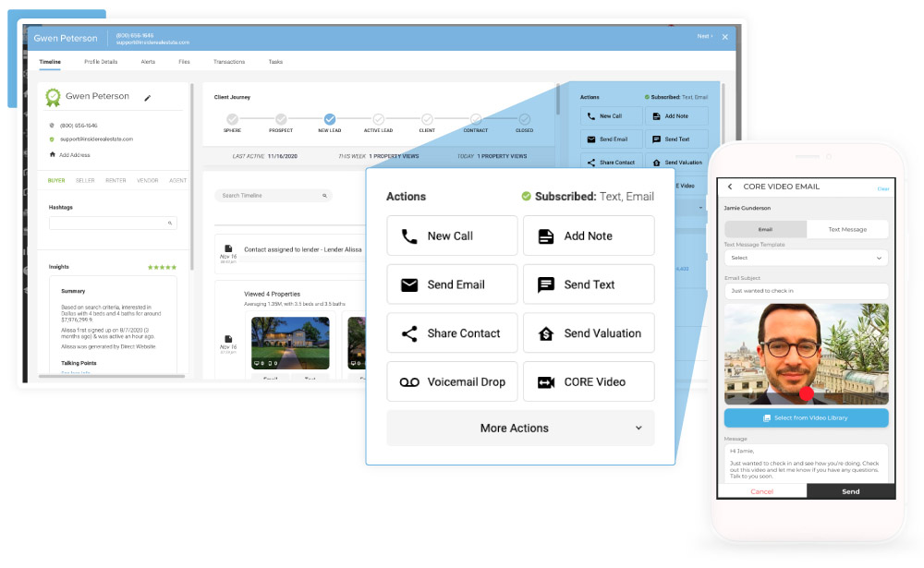Open the Timeline tab
Image resolution: width=924 pixels, height=568 pixels.
[50, 62]
